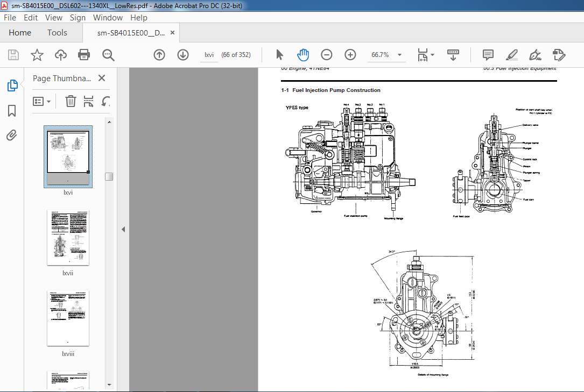
Task: Click the 'YPES type' label in document
Action: tap(297, 108)
